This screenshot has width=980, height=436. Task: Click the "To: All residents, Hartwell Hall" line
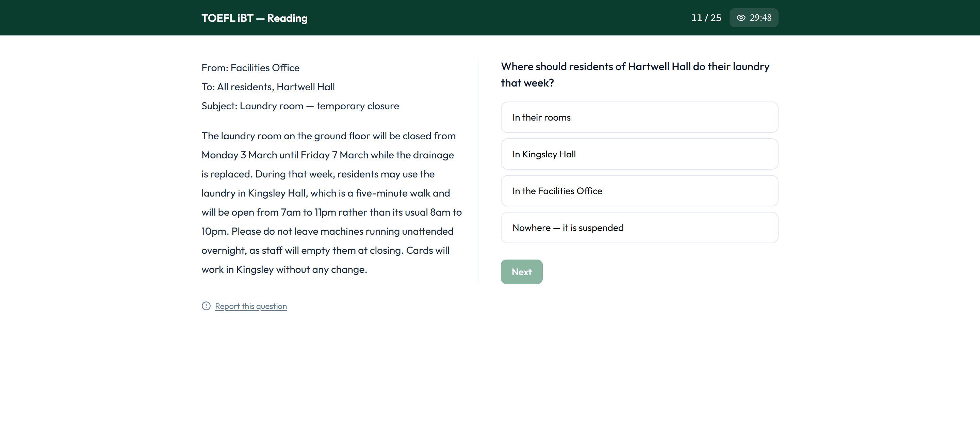click(268, 87)
